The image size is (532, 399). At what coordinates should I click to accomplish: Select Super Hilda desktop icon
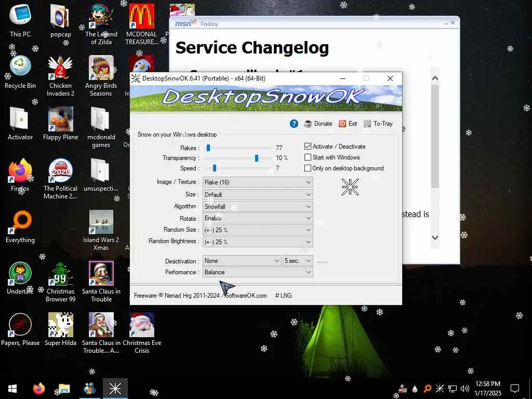coord(60,330)
